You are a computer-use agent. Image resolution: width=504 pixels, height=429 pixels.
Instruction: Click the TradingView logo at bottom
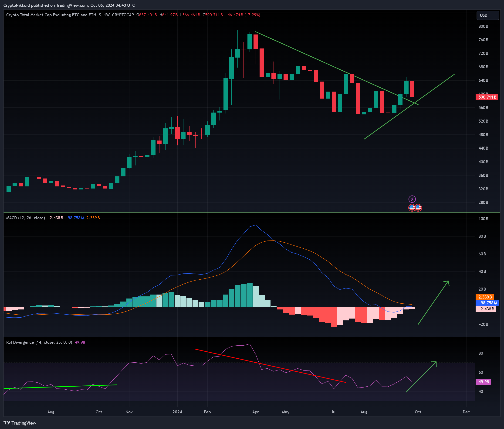(x=20, y=423)
